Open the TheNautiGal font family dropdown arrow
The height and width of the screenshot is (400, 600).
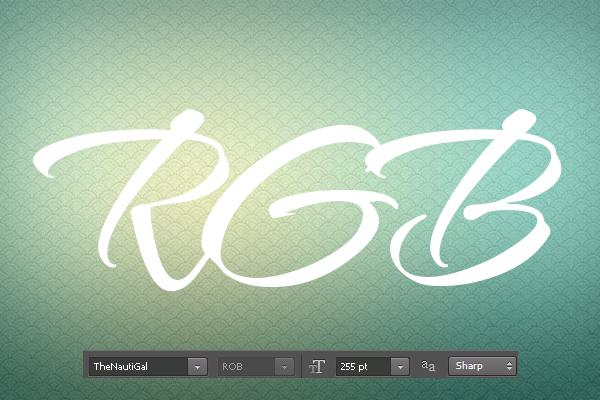pos(197,367)
